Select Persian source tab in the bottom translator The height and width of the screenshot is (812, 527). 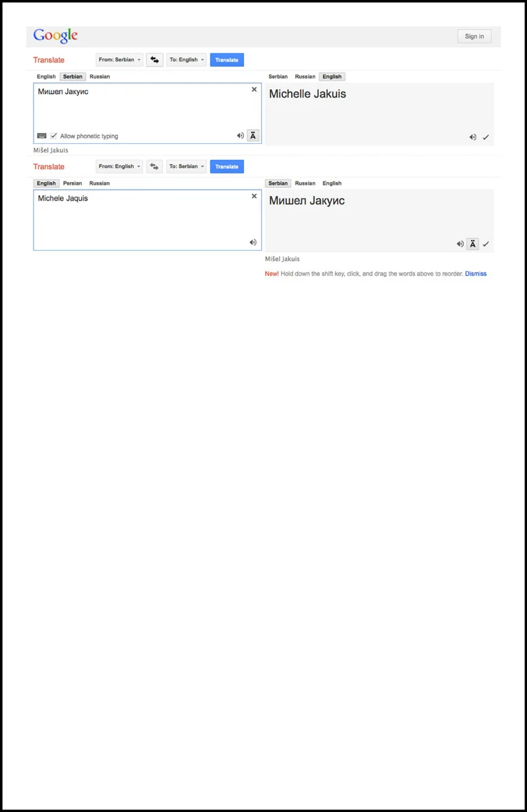[73, 183]
